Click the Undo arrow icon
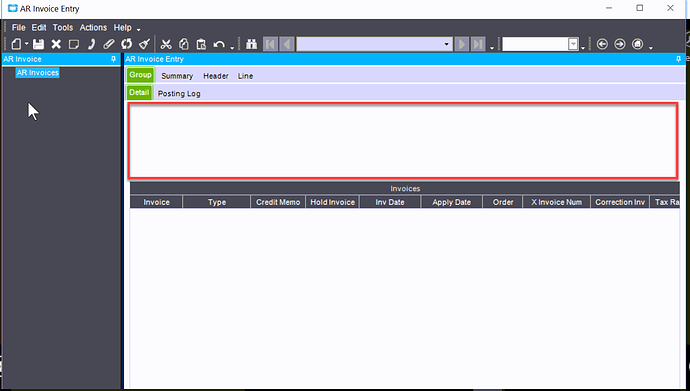Viewport: 690px width, 391px height. [x=219, y=44]
